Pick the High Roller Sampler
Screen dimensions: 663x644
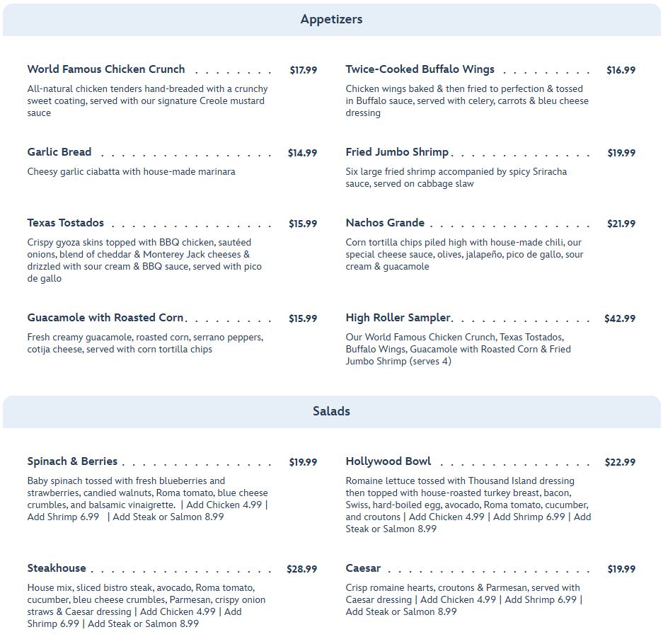coord(398,318)
